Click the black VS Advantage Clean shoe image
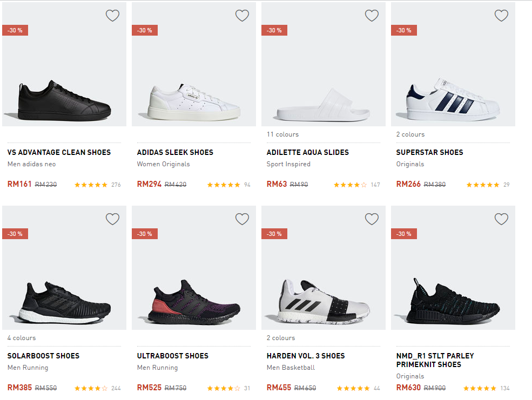This screenshot has width=532, height=400. [x=64, y=100]
